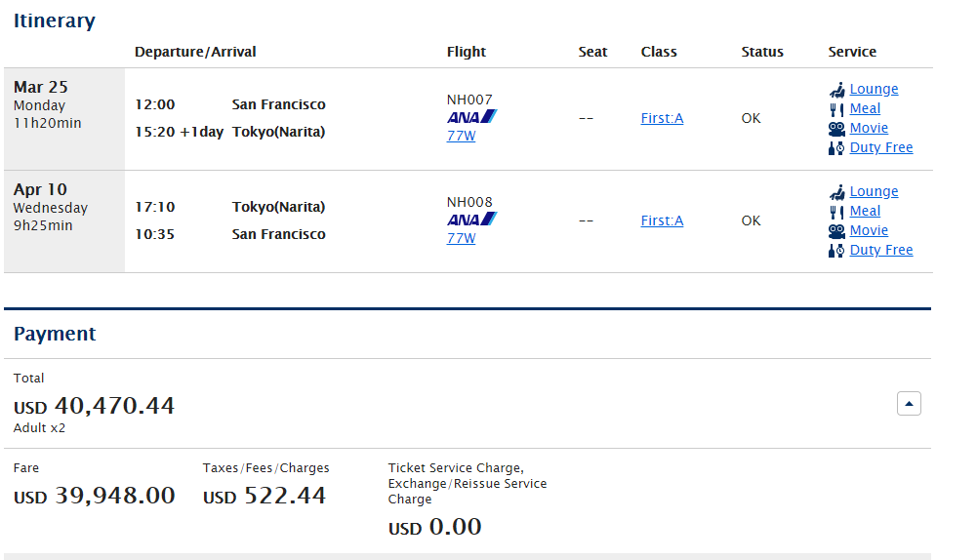
Task: View 77W aircraft details for NH007
Action: (461, 136)
